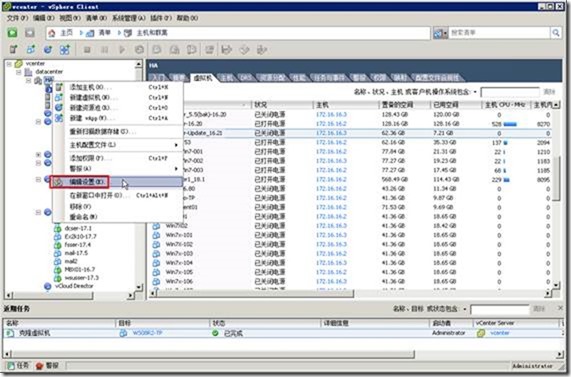Click the gray forward navigation arrow
Image resolution: width=571 pixels, height=377 pixels.
point(30,33)
